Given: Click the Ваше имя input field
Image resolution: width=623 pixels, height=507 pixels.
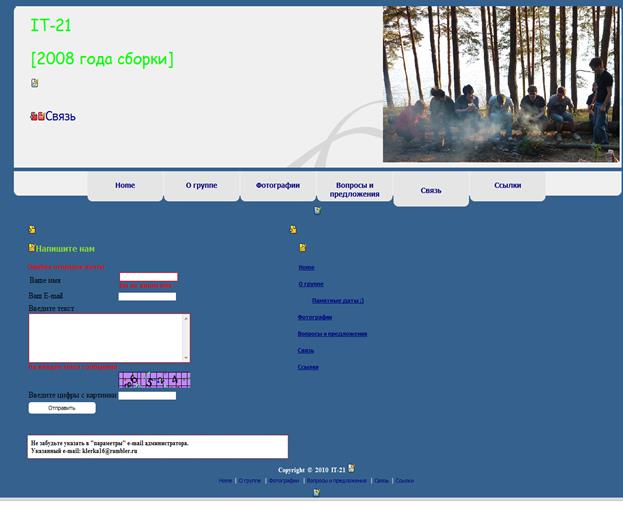Looking at the screenshot, I should 148,277.
